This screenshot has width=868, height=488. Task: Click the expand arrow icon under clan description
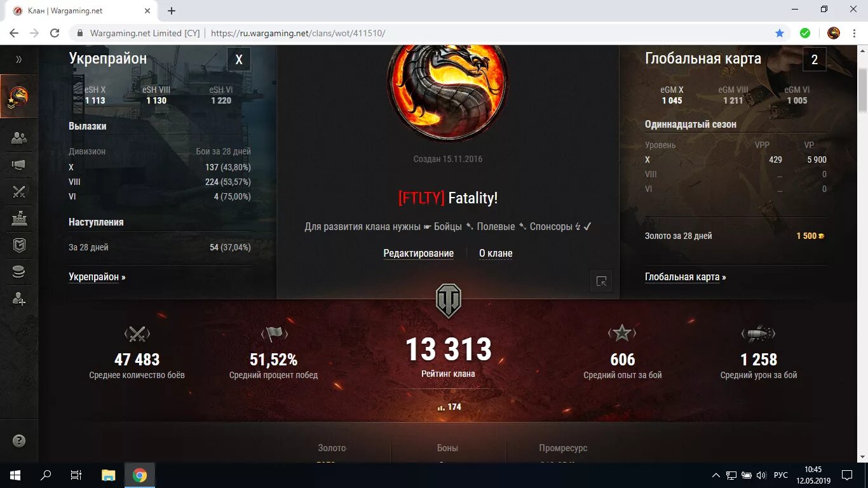point(601,281)
